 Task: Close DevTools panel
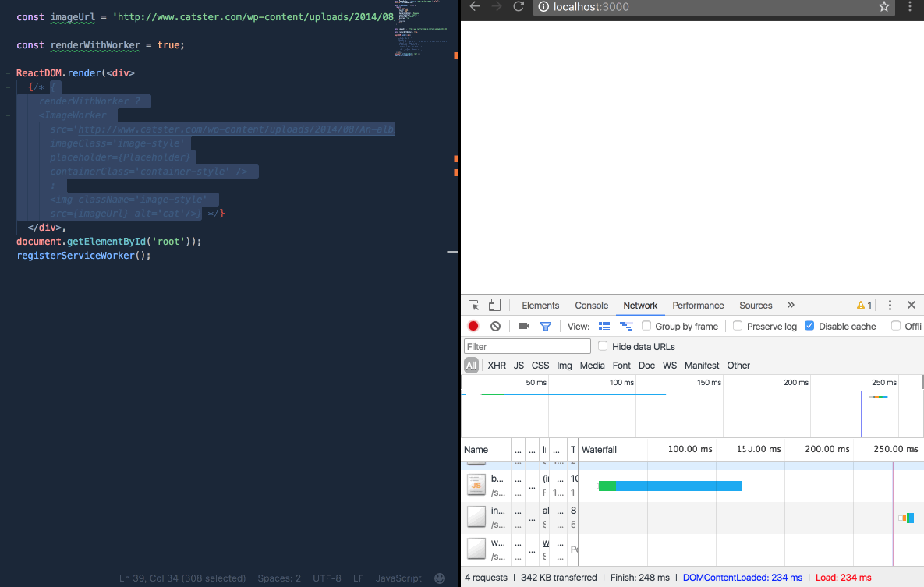[911, 305]
